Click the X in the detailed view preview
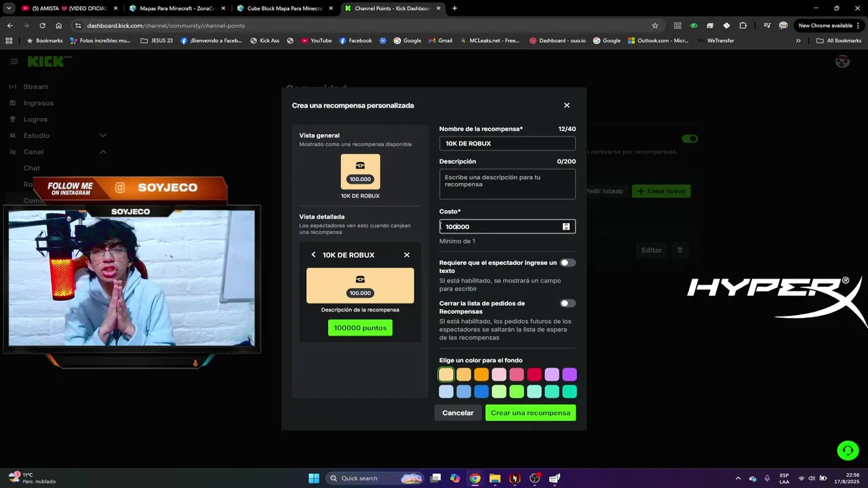The image size is (868, 488). point(407,255)
